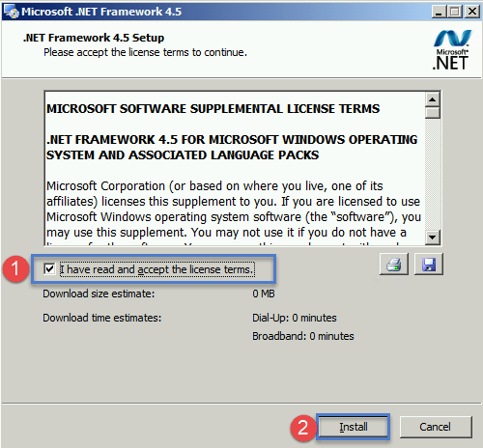Click the 'I have read and accept' label text
The height and width of the screenshot is (448, 483).
pyautogui.click(x=157, y=269)
